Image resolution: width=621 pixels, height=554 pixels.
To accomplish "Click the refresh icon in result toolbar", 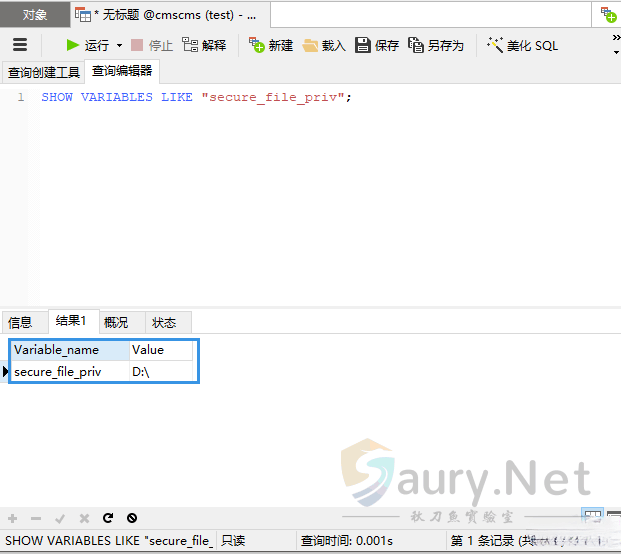I will [108, 518].
